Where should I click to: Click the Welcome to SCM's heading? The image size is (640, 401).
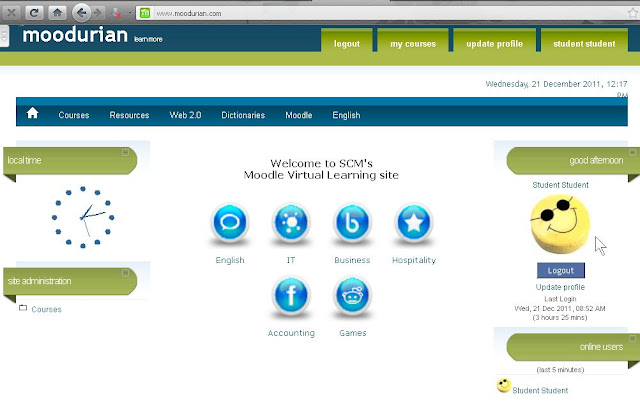pyautogui.click(x=321, y=169)
